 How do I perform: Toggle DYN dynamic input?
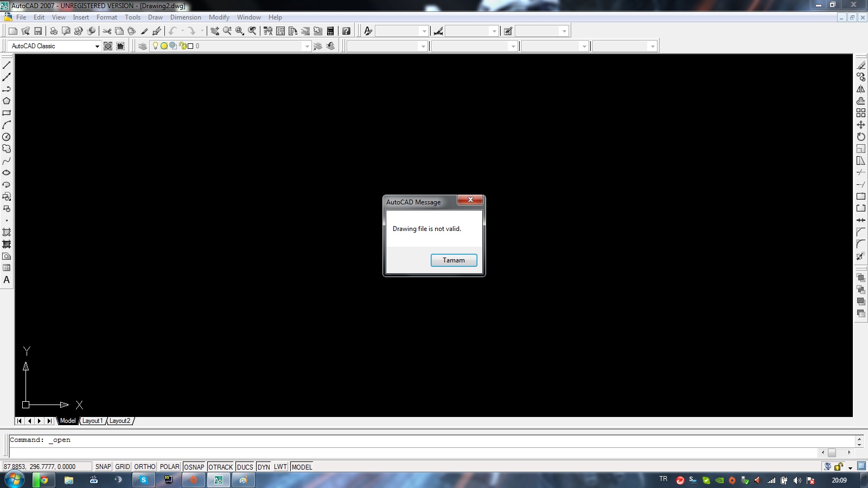tap(264, 467)
